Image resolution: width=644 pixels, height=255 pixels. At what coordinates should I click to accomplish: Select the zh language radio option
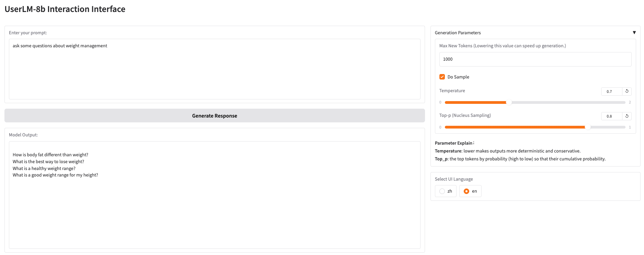tap(442, 191)
